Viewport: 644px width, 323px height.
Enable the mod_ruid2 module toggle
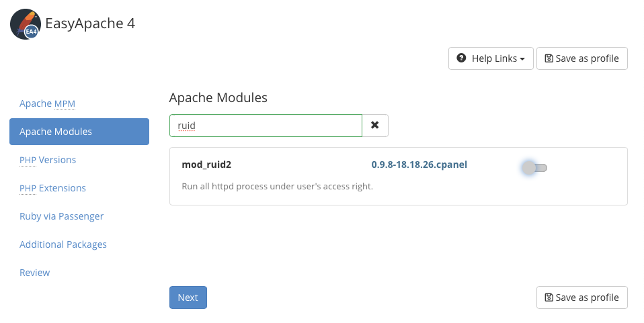534,167
